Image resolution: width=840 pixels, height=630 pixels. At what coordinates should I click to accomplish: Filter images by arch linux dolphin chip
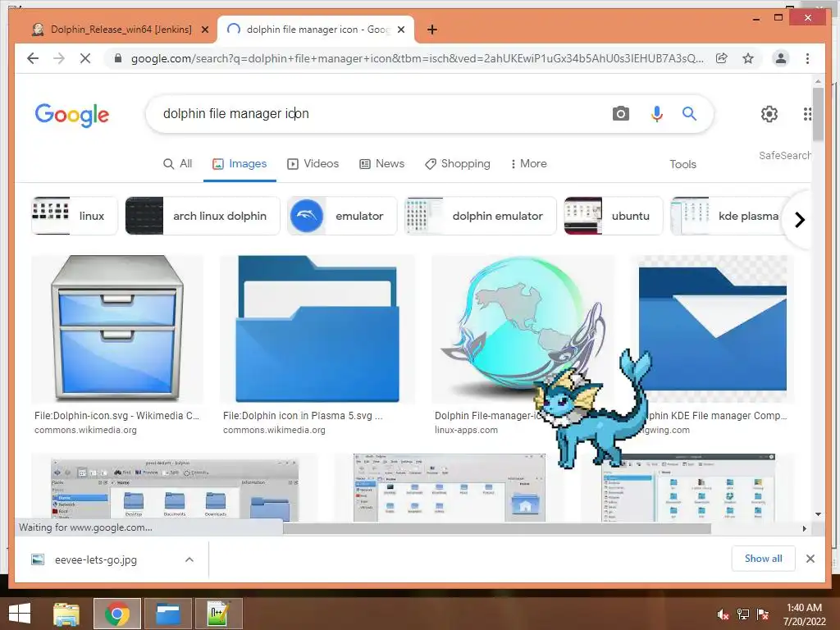tap(203, 216)
